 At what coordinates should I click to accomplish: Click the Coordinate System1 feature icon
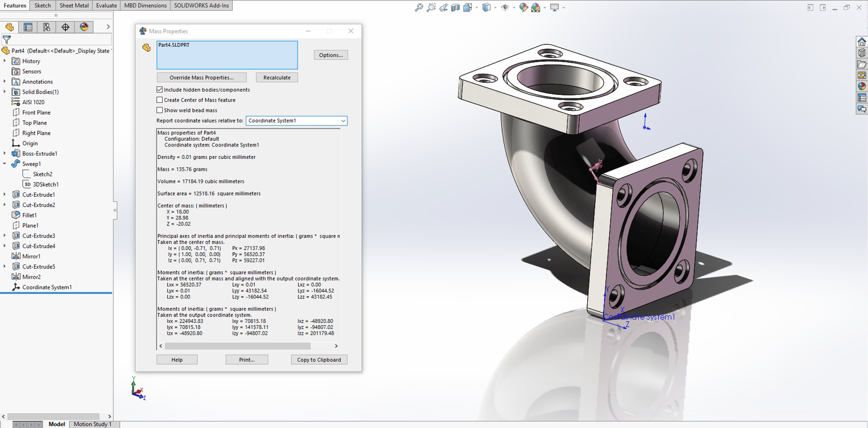[16, 287]
